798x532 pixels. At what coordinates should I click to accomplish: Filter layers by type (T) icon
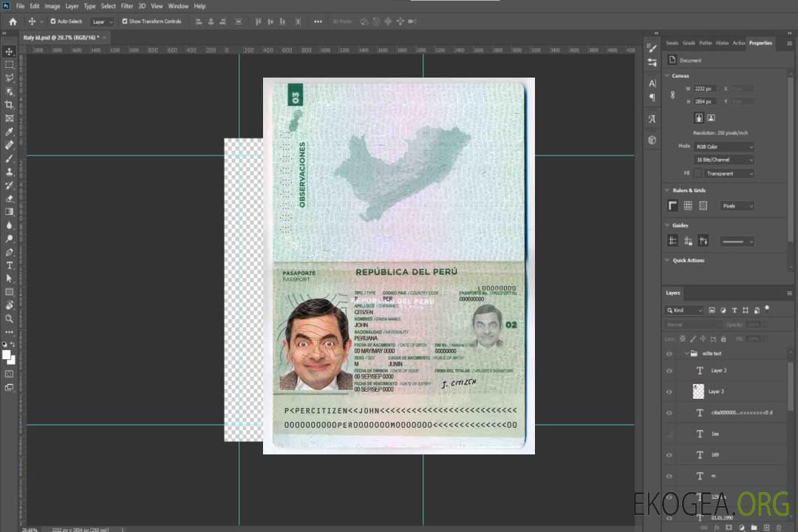[734, 310]
